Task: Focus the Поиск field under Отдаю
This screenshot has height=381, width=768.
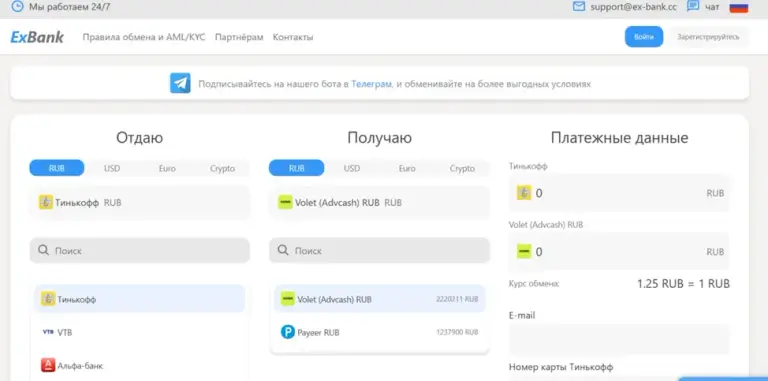Action: (140, 250)
